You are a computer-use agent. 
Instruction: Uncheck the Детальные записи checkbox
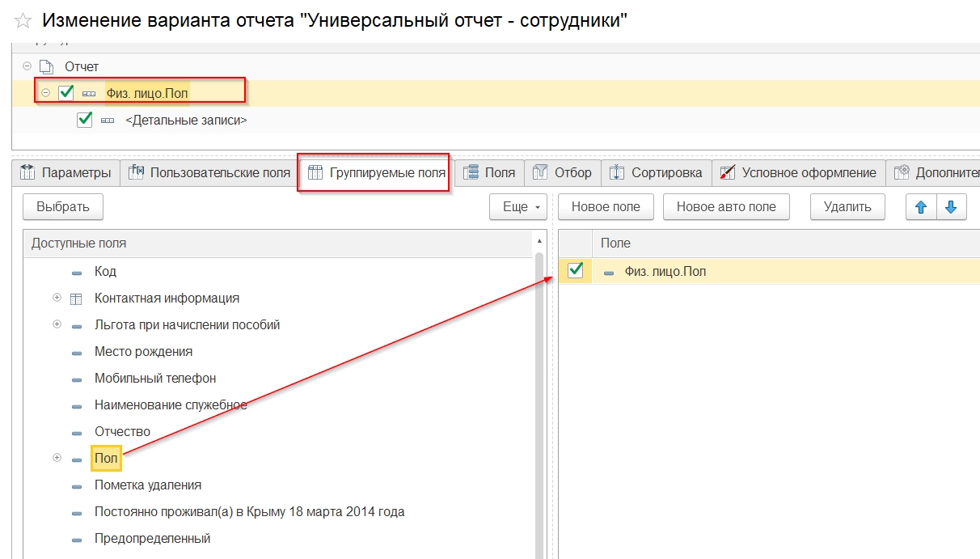(x=84, y=120)
